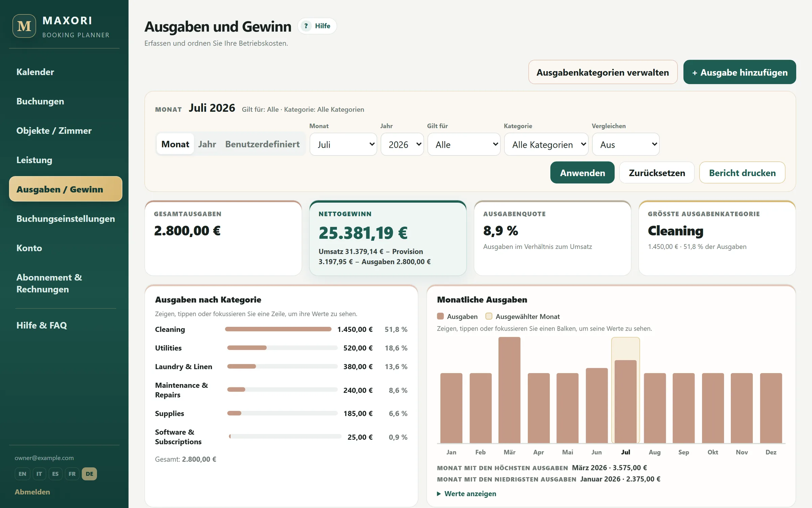
Task: Click the highlighted Jul chart bar
Action: [626, 401]
